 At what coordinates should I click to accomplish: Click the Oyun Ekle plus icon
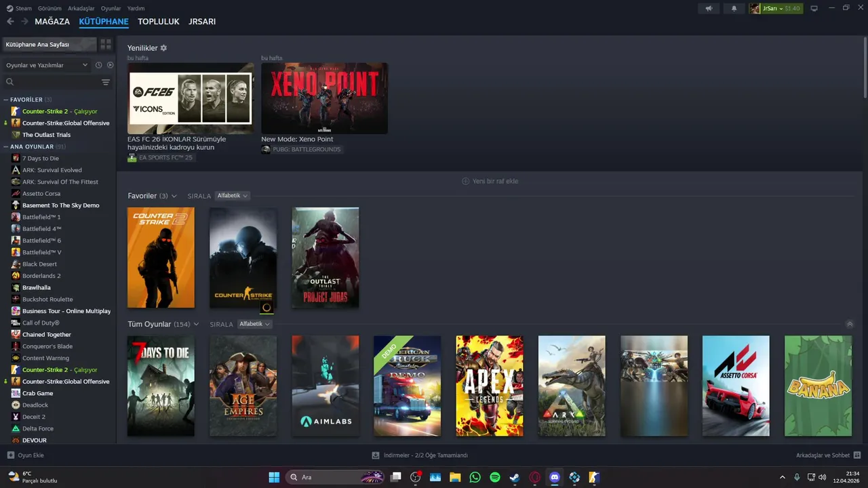pos(10,455)
